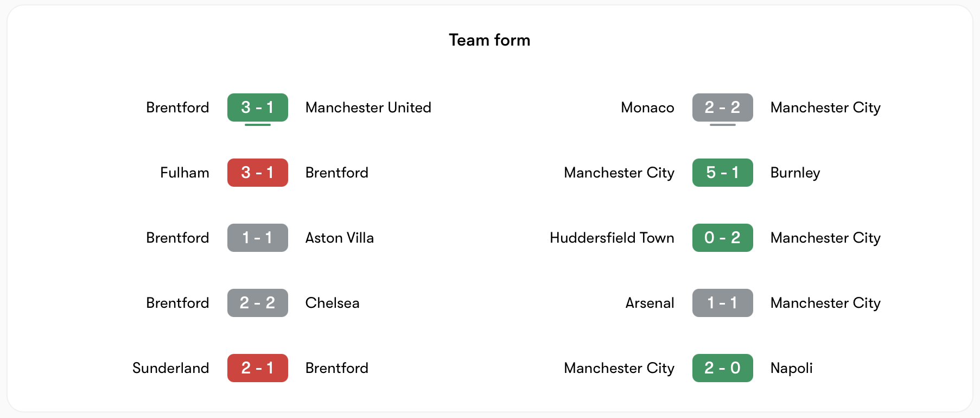Viewport: 980px width, 418px height.
Task: Open the 3 - 1 Brentford vs Manchester United score
Action: (257, 107)
